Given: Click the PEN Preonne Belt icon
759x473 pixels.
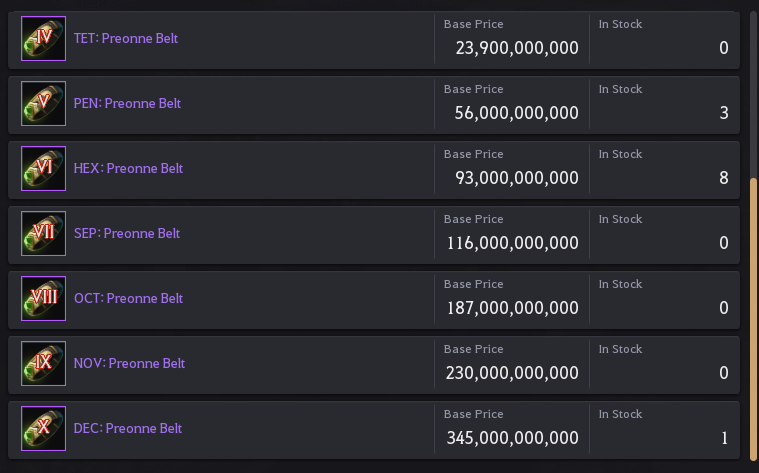Looking at the screenshot, I should point(44,103).
